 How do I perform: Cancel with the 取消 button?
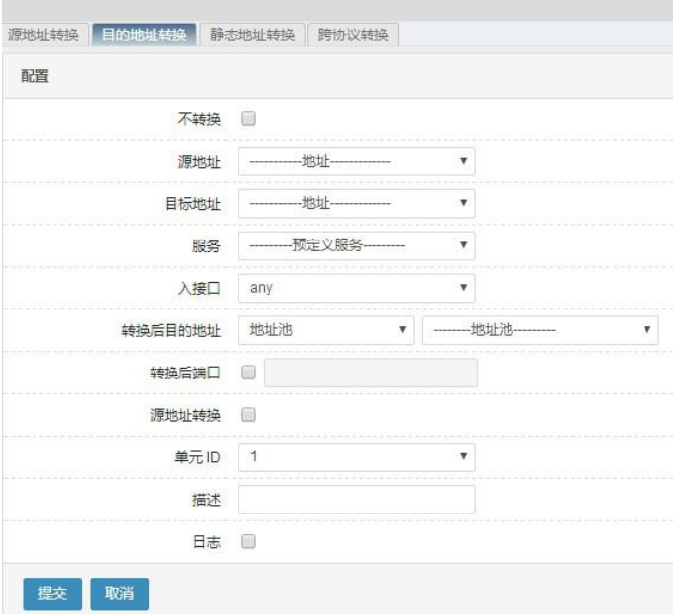[119, 593]
